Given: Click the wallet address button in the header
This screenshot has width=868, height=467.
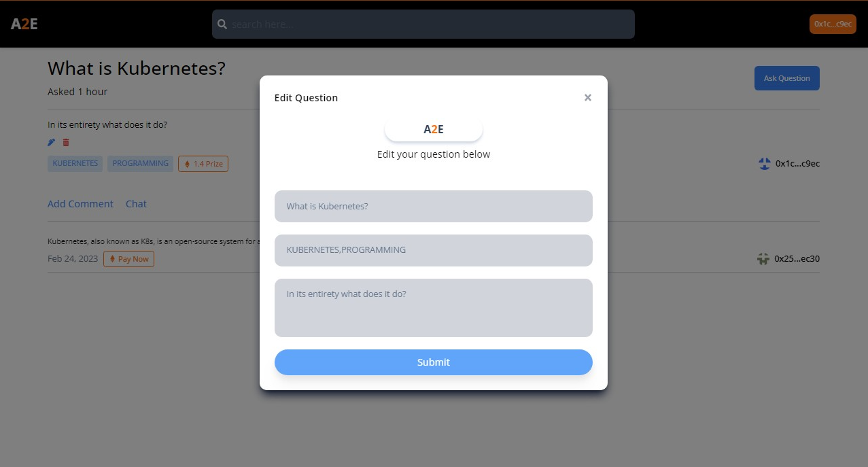Looking at the screenshot, I should pos(833,24).
